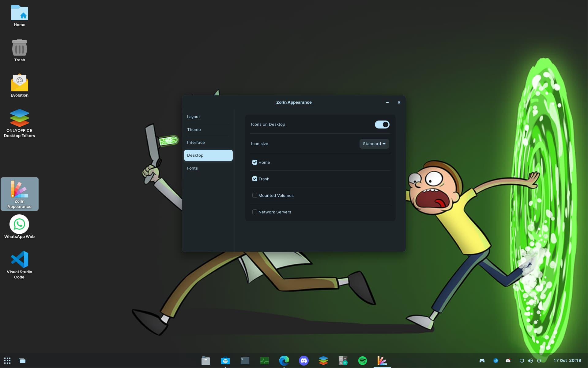Click Zorin Appearance icon in taskbar
Screen dimensions: 588x368
[382, 361]
